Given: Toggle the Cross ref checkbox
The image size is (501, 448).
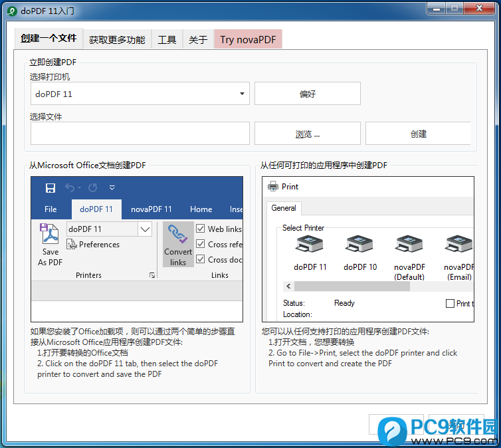Looking at the screenshot, I should click(x=201, y=244).
